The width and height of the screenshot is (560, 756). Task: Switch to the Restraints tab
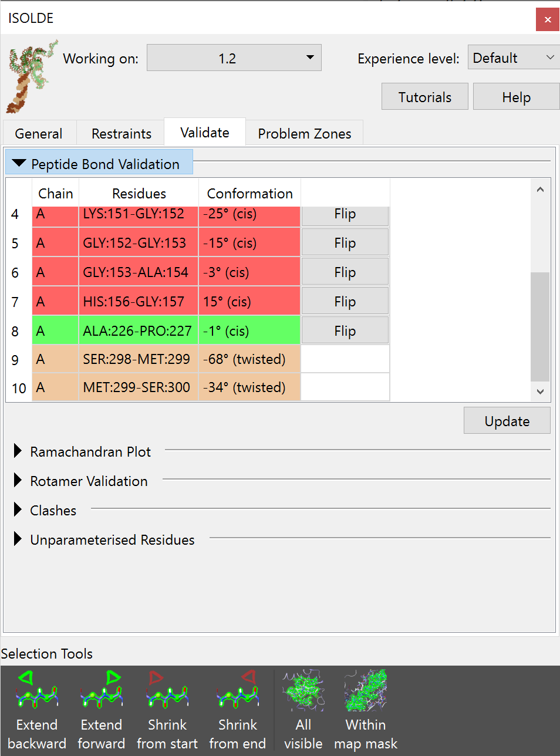click(x=121, y=134)
